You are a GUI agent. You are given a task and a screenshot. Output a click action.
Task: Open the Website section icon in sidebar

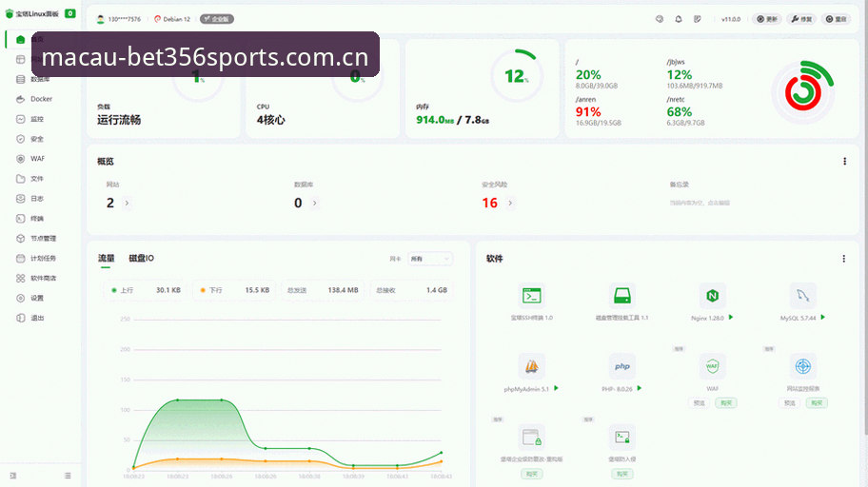(x=21, y=59)
